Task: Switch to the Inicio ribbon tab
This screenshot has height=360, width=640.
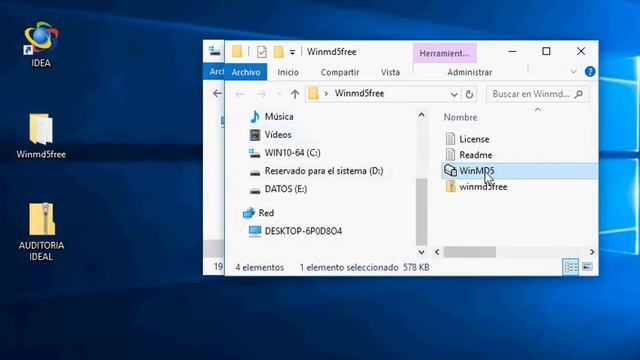Action: [x=288, y=72]
